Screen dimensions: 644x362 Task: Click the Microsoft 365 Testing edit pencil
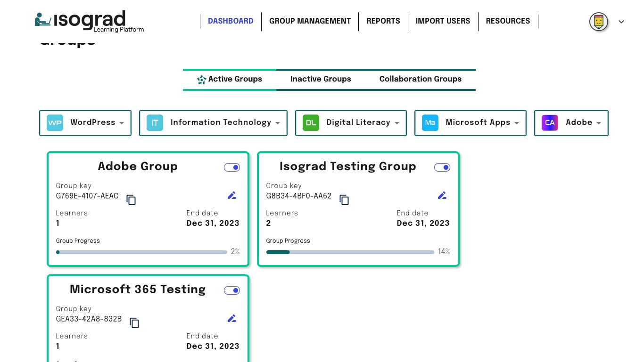pos(232,318)
